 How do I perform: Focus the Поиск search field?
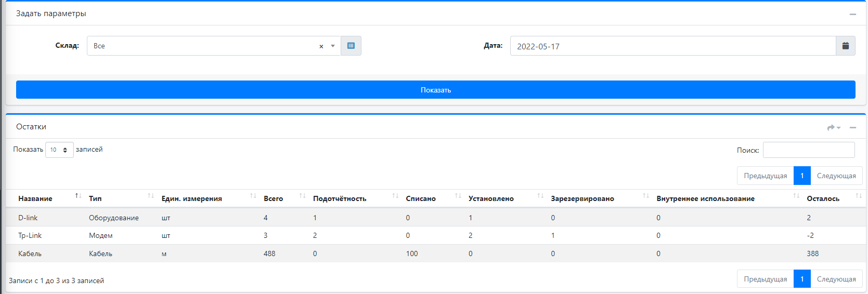[x=808, y=150]
